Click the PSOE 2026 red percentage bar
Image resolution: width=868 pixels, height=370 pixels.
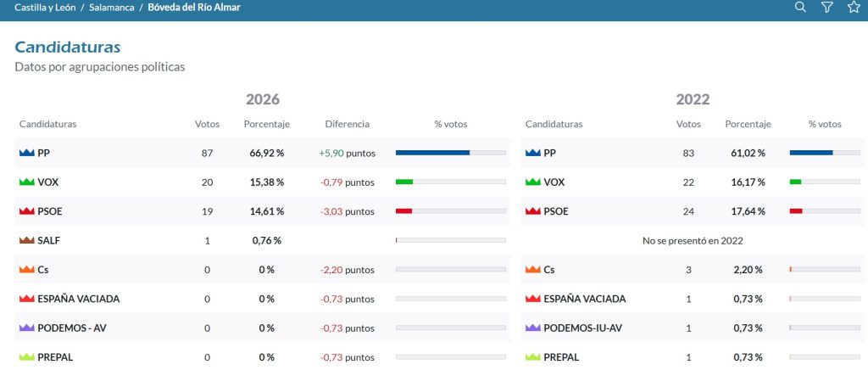click(x=451, y=211)
